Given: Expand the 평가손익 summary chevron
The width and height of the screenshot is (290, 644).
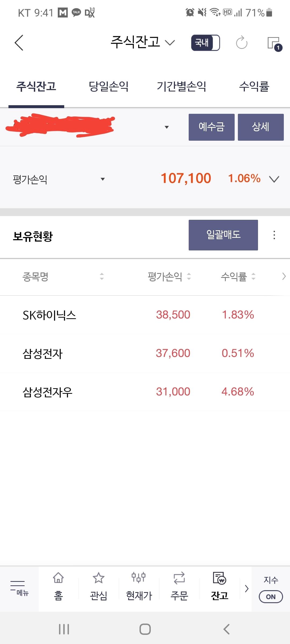Looking at the screenshot, I should (x=274, y=179).
